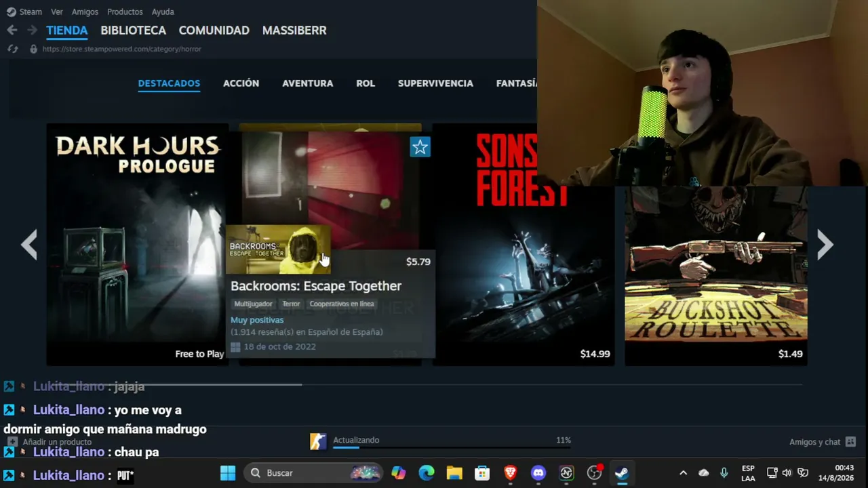Screen dimensions: 868x488
Task: Open Brave browser from the taskbar
Action: point(511,472)
